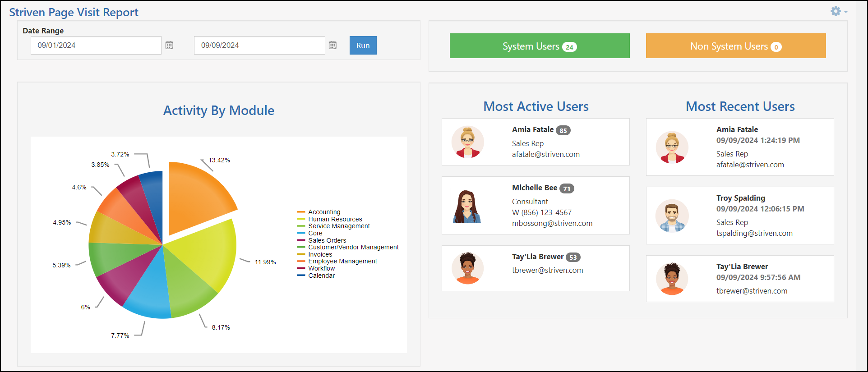The width and height of the screenshot is (868, 372).
Task: Click the Consultant role text
Action: [x=530, y=202]
